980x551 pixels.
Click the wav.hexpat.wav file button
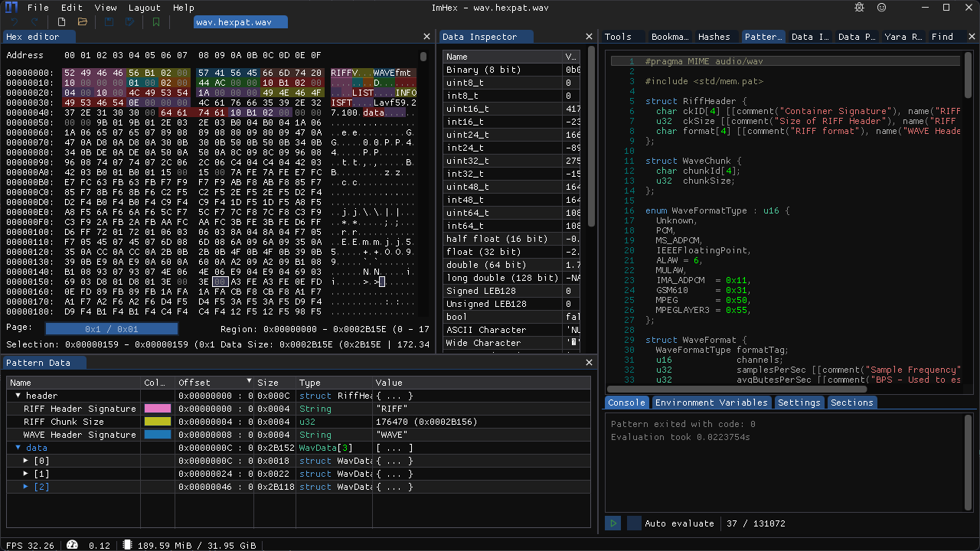click(240, 21)
